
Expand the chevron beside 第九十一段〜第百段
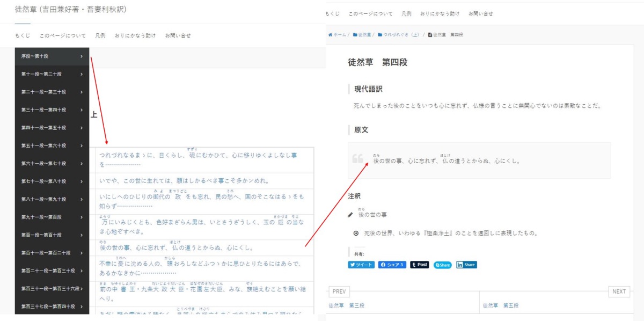click(x=82, y=217)
